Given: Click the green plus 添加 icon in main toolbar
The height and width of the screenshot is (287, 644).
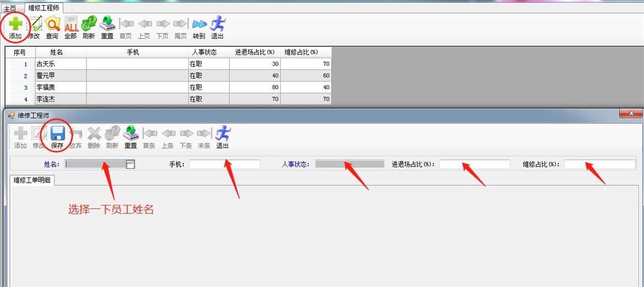Looking at the screenshot, I should click(x=15, y=24).
